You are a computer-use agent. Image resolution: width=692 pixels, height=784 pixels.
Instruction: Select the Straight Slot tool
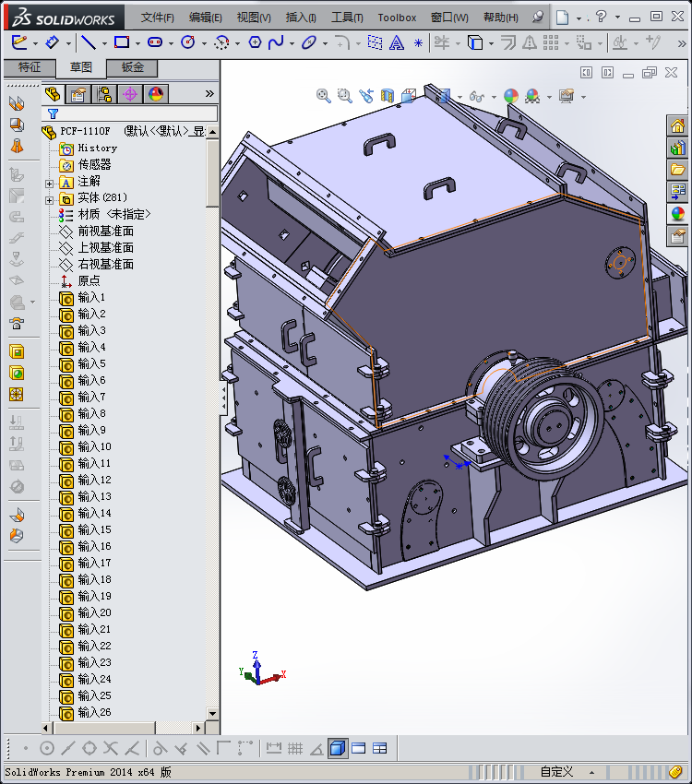155,42
